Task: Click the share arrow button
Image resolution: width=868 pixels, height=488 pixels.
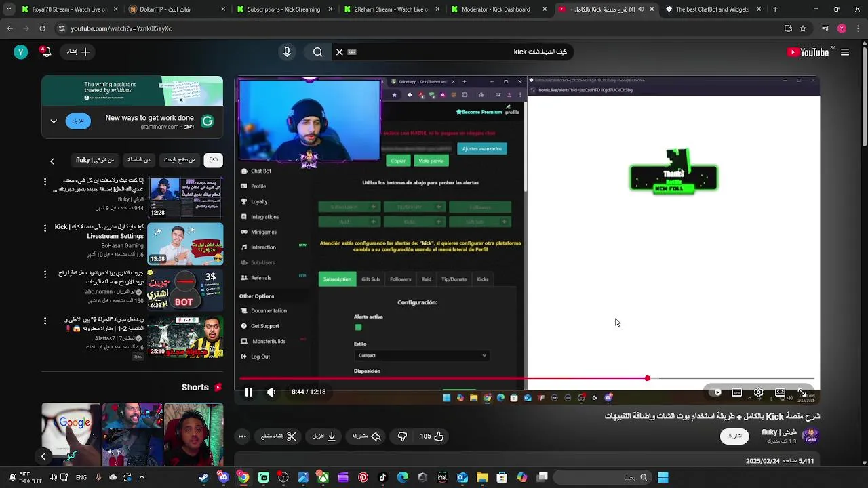Action: tap(366, 436)
